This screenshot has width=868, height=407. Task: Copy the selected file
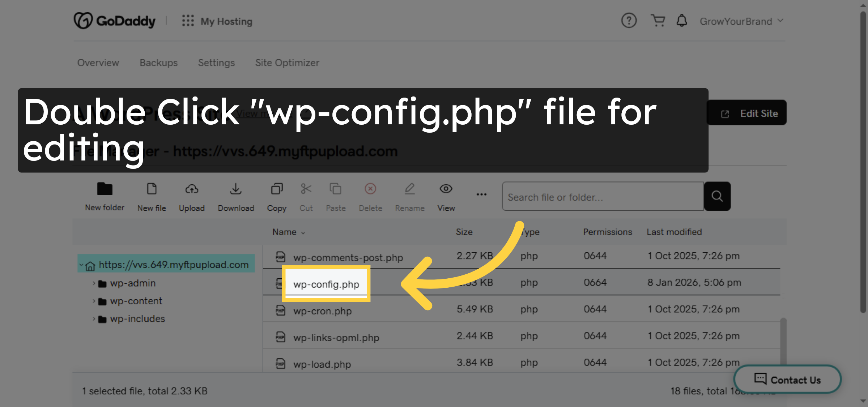(277, 196)
